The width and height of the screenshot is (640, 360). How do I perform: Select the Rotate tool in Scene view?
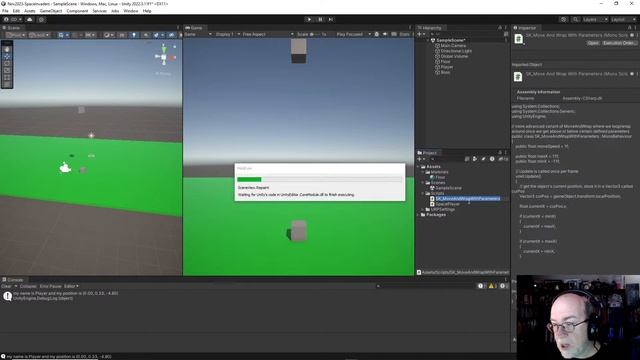tap(7, 63)
